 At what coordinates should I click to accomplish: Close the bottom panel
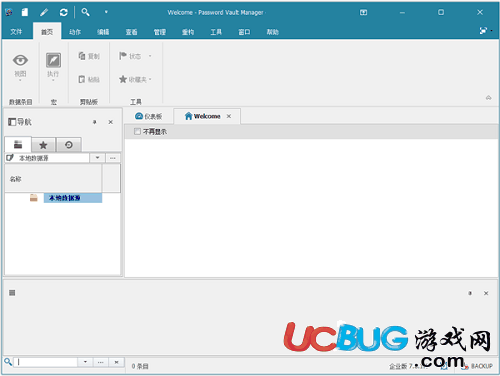pos(486,293)
